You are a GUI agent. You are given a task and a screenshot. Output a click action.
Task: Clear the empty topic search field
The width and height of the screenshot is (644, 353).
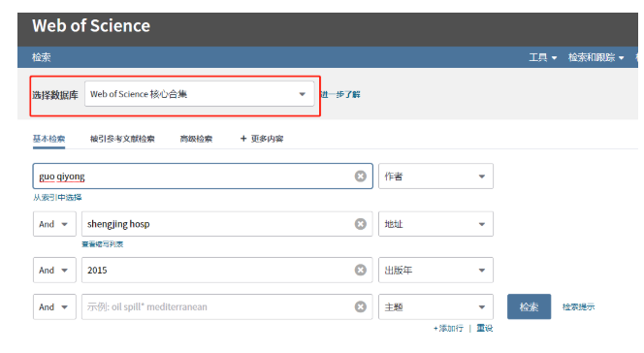pyautogui.click(x=360, y=306)
